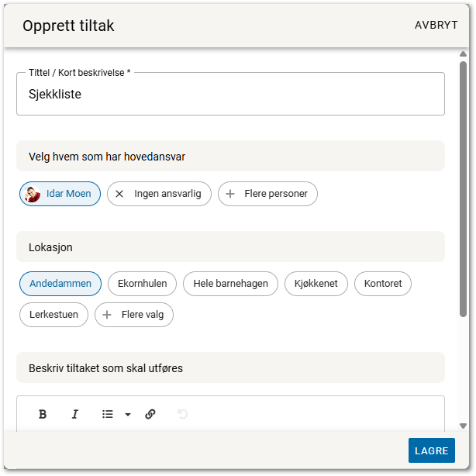Click the plus icon beside Flere personer
The image size is (476, 476).
coord(230,194)
